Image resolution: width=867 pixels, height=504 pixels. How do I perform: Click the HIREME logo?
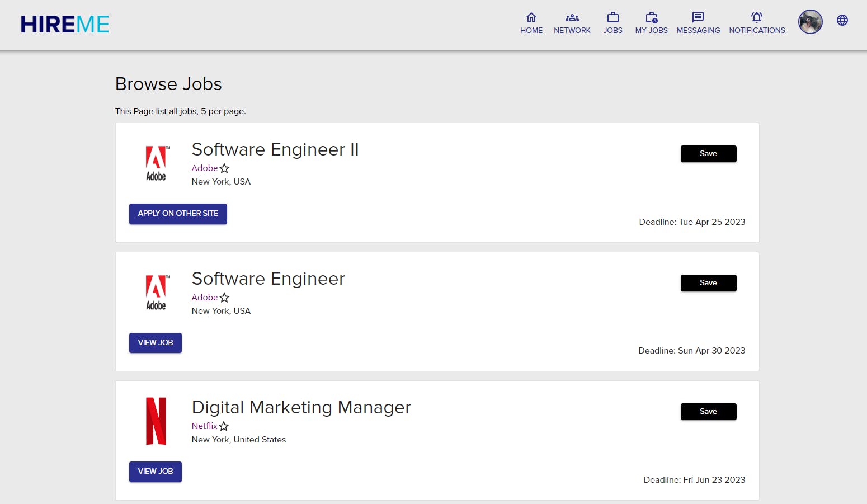pos(65,25)
